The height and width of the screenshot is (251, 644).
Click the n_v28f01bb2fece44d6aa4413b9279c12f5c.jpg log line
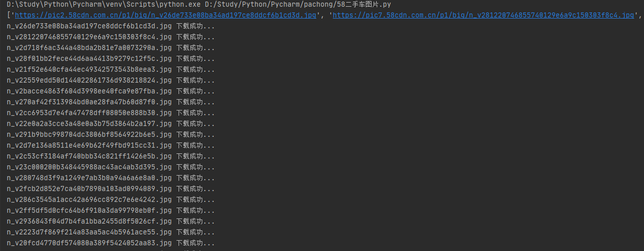tap(111, 59)
